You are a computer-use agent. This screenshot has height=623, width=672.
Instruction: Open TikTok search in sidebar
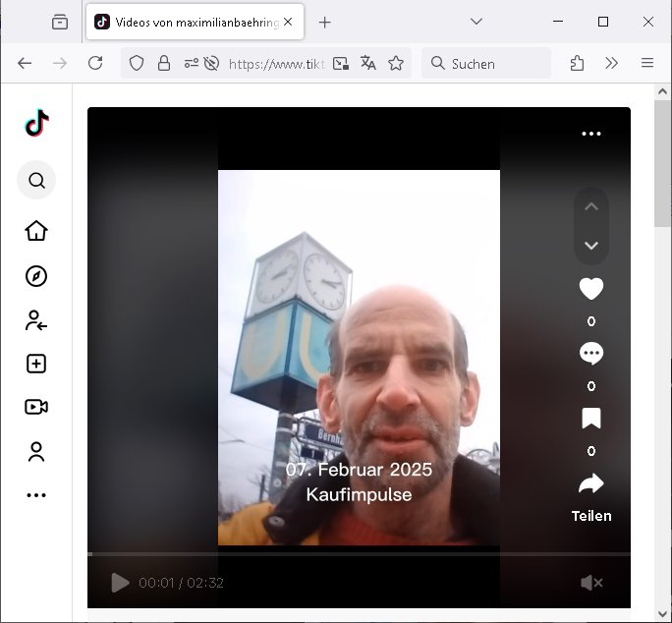[36, 181]
